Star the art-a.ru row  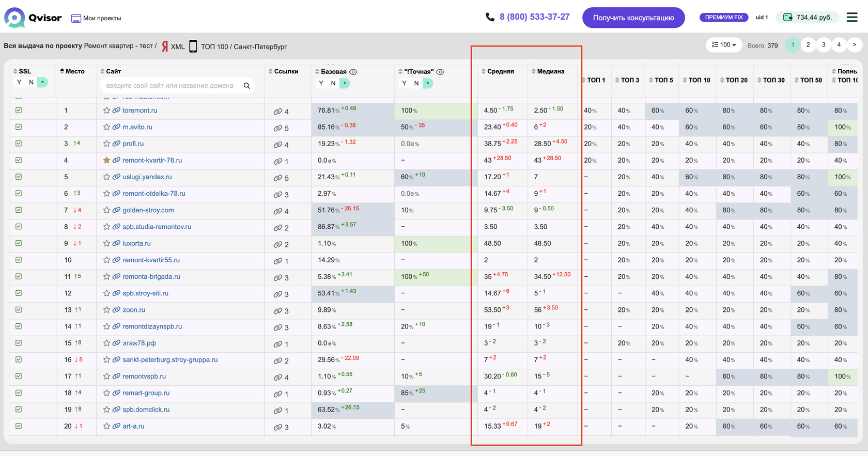[x=106, y=426]
